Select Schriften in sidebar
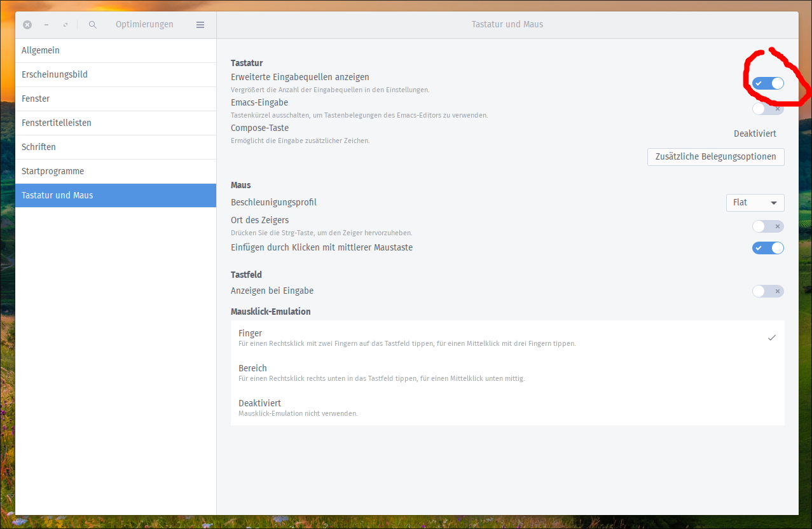The image size is (812, 529). [x=116, y=147]
